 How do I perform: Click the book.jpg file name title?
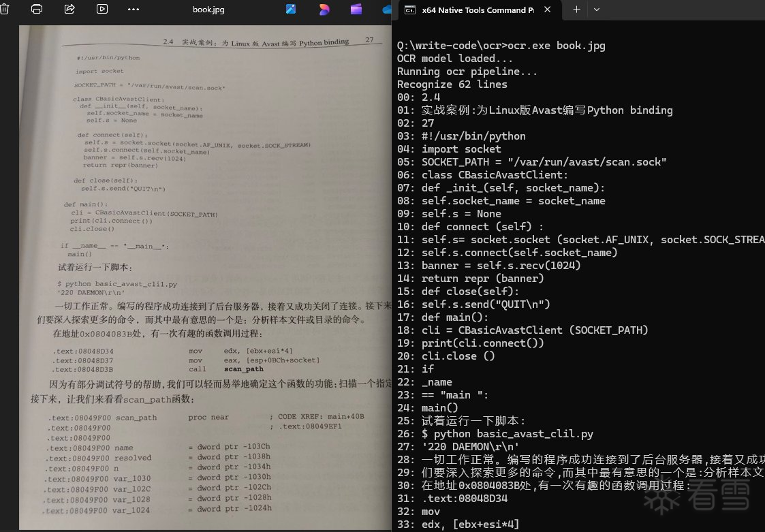208,10
